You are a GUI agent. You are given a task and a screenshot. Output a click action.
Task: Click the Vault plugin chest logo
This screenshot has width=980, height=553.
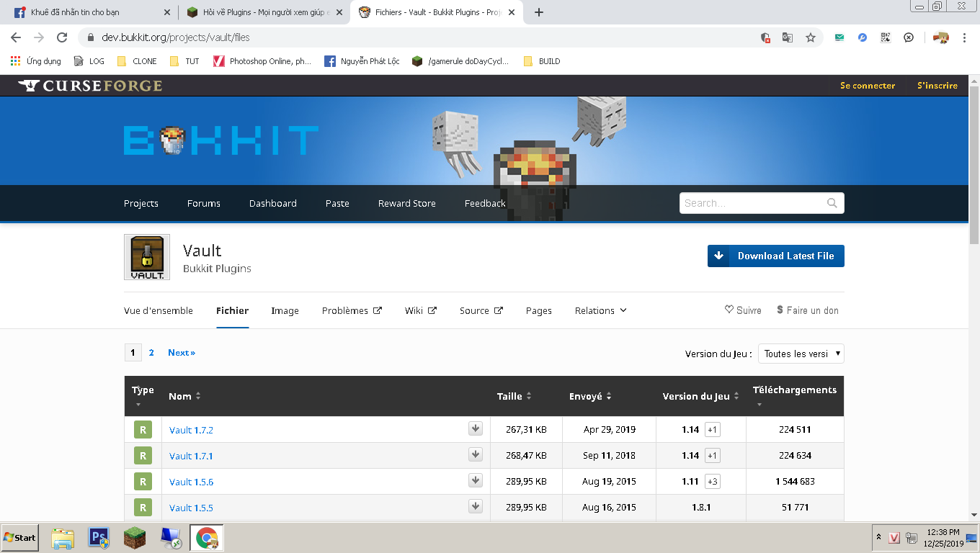point(147,257)
